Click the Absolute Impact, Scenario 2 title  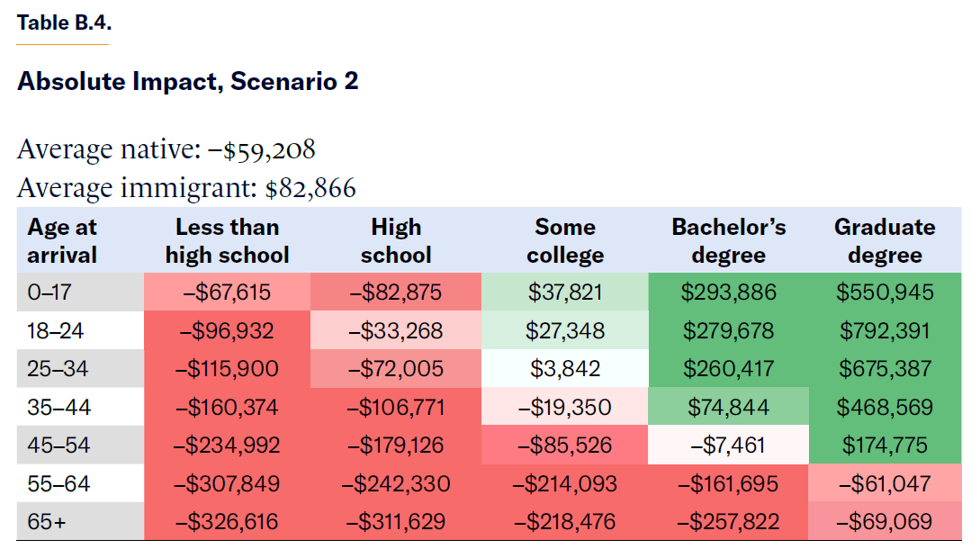(x=187, y=81)
